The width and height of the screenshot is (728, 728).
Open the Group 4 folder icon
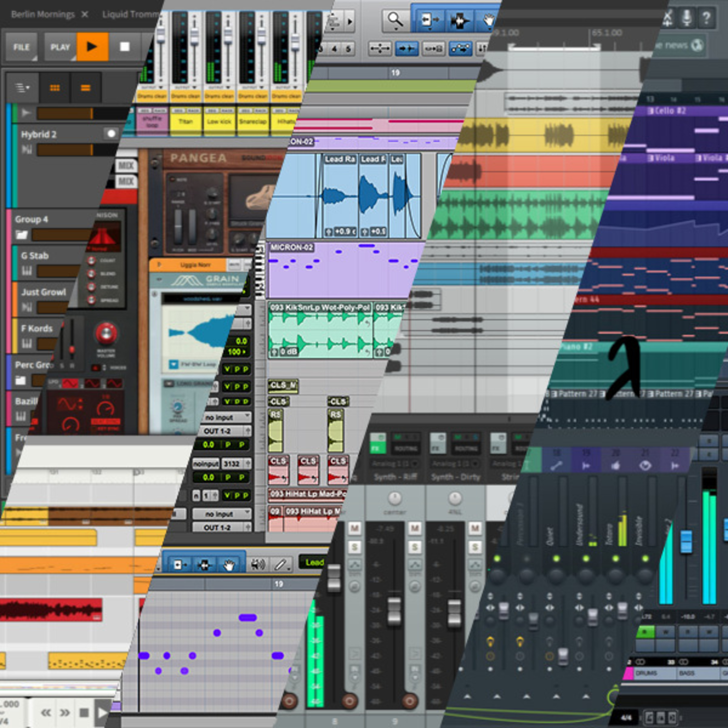tap(22, 235)
